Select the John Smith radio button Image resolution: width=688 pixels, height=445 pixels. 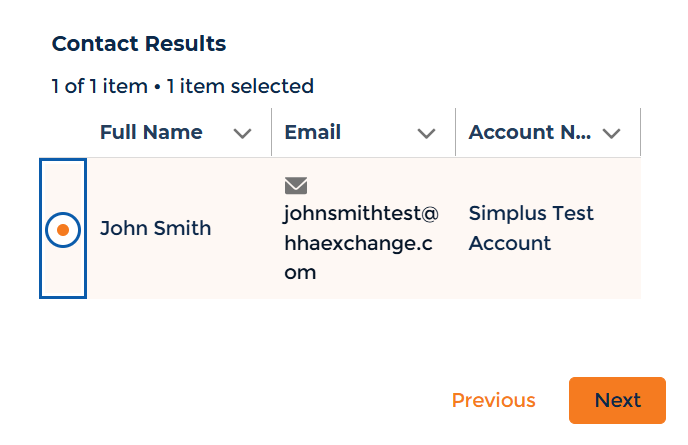63,229
